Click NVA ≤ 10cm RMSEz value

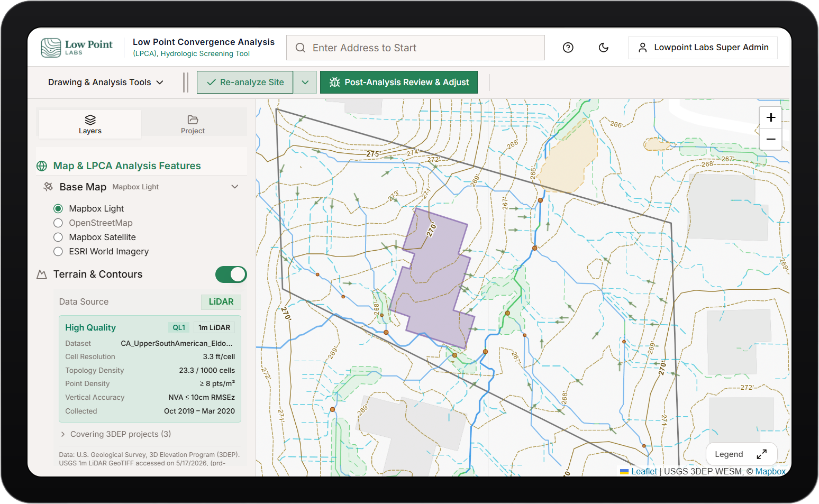[202, 398]
